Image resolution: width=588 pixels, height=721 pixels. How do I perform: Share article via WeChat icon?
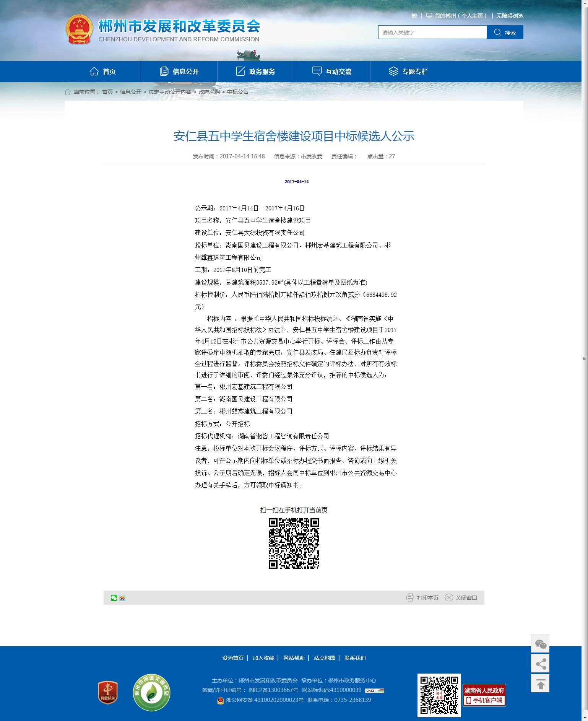(114, 598)
